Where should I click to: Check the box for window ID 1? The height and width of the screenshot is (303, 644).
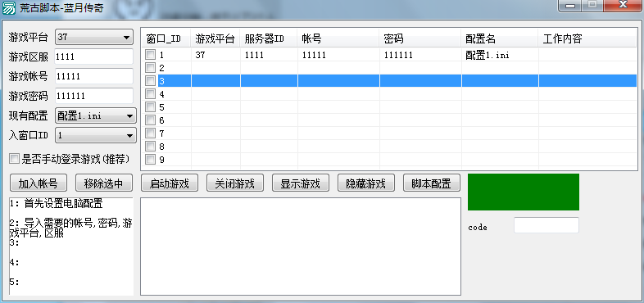pos(151,55)
